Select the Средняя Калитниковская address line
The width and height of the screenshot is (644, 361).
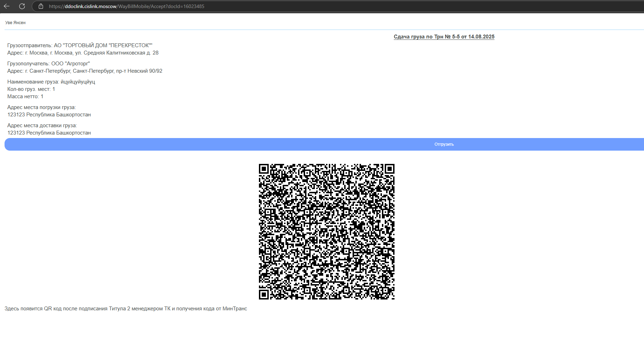coord(83,53)
